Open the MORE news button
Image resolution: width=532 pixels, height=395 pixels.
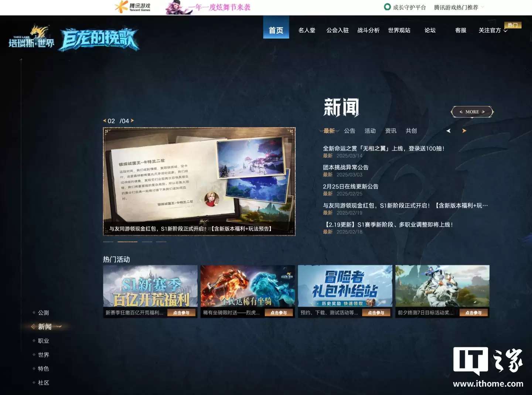tap(472, 112)
